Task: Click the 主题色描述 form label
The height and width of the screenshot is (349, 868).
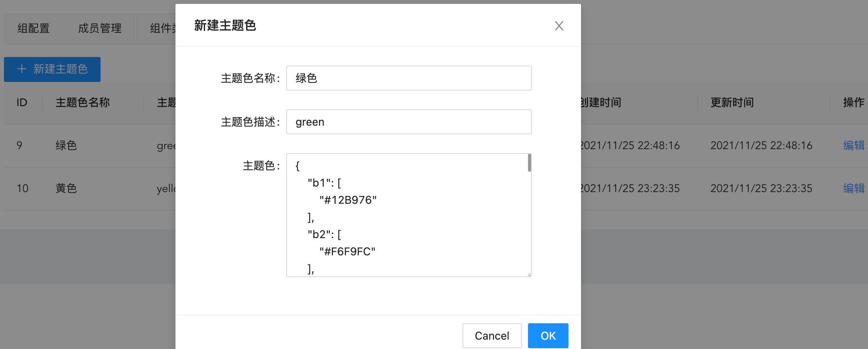Action: 250,122
